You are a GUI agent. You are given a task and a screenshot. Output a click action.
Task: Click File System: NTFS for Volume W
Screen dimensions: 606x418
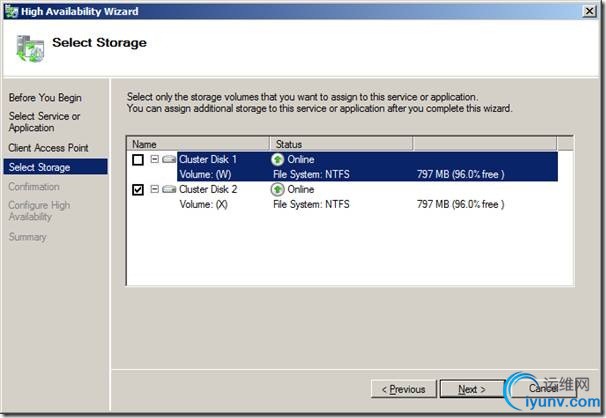click(x=311, y=174)
